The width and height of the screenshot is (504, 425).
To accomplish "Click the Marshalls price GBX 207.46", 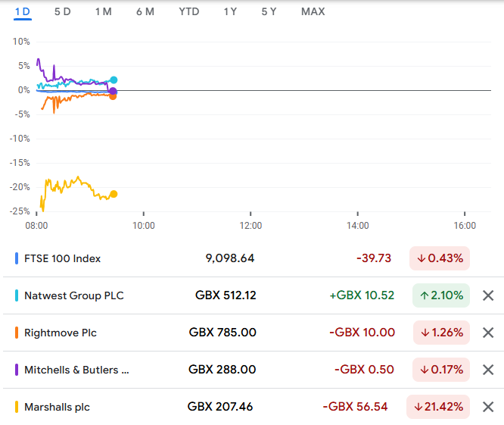I will (x=220, y=407).
